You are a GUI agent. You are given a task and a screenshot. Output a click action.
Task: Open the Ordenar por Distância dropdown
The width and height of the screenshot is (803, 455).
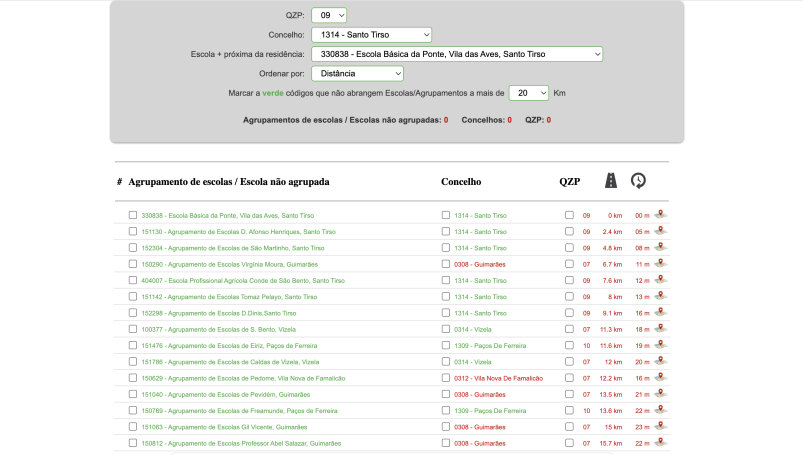[x=357, y=73]
